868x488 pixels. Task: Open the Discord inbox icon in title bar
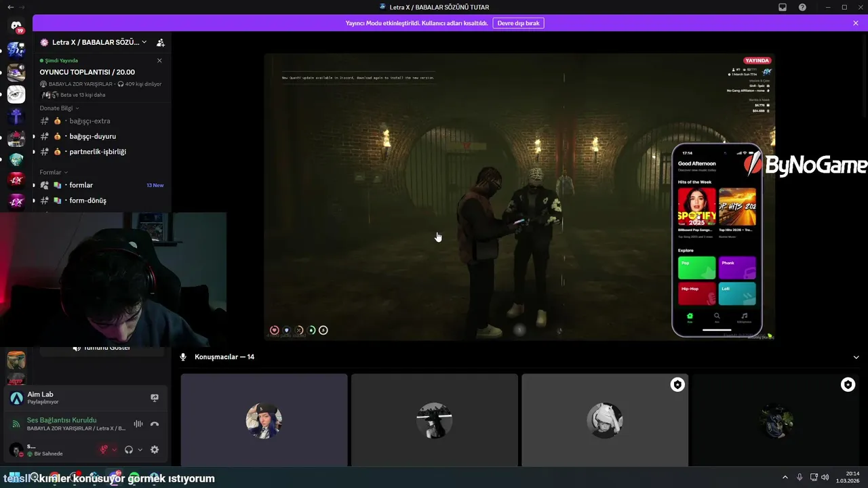782,7
